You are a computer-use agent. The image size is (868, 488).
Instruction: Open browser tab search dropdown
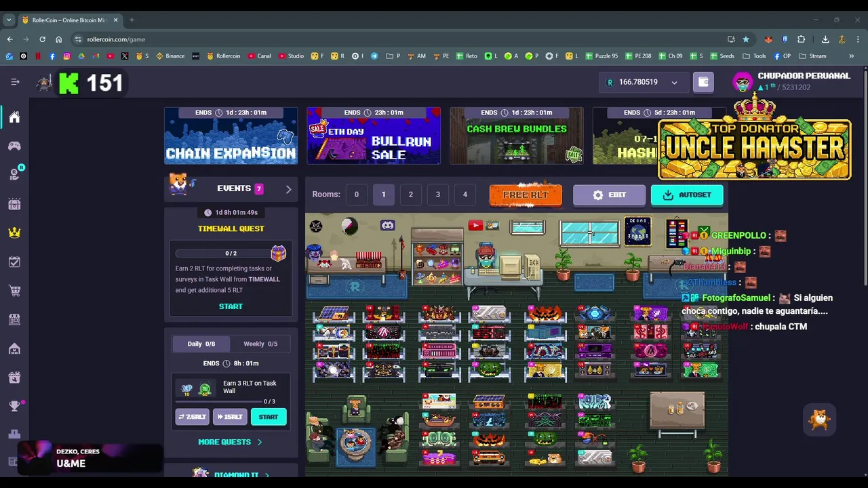9,20
